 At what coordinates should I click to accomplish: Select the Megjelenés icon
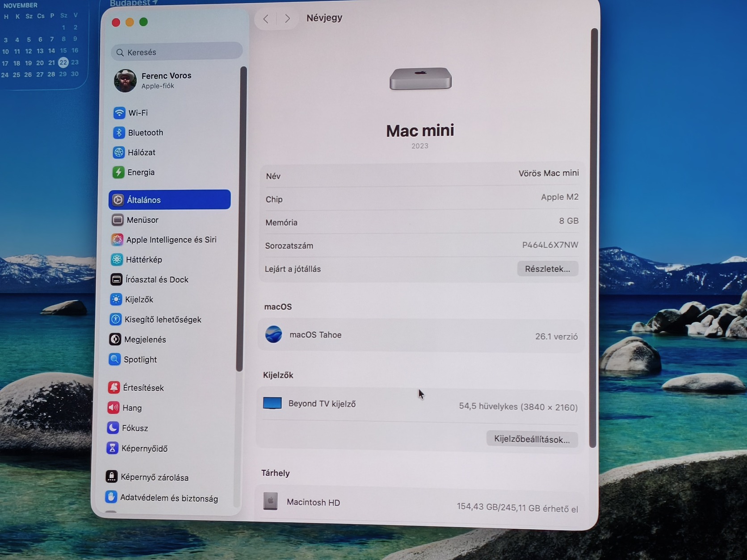115,339
